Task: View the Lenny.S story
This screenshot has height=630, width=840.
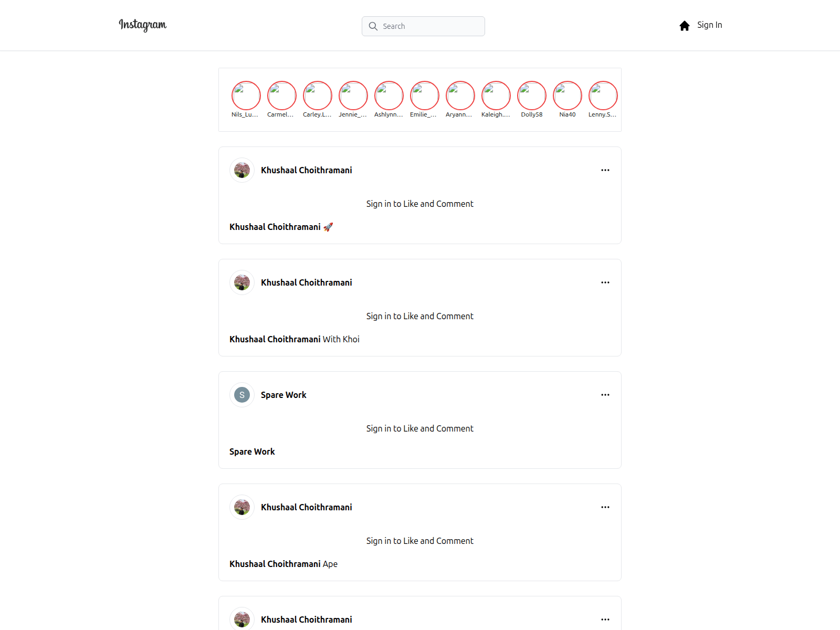Action: [603, 96]
